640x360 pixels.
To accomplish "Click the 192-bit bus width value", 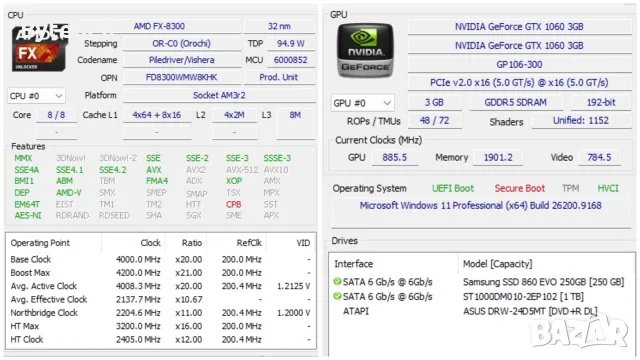I will (x=601, y=102).
